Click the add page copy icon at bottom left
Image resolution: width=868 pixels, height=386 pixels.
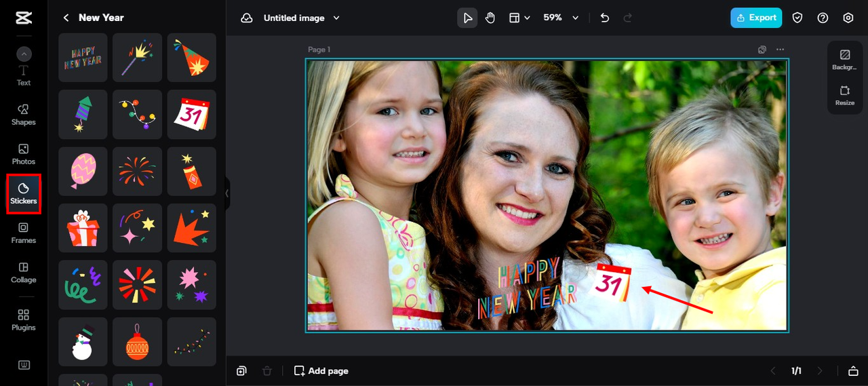tap(241, 371)
